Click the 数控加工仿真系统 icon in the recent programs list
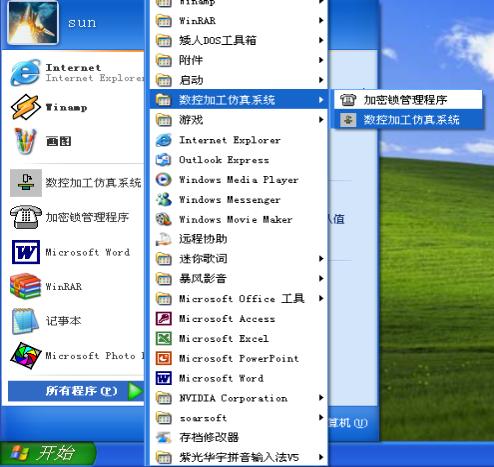The width and height of the screenshot is (494, 467). click(26, 183)
